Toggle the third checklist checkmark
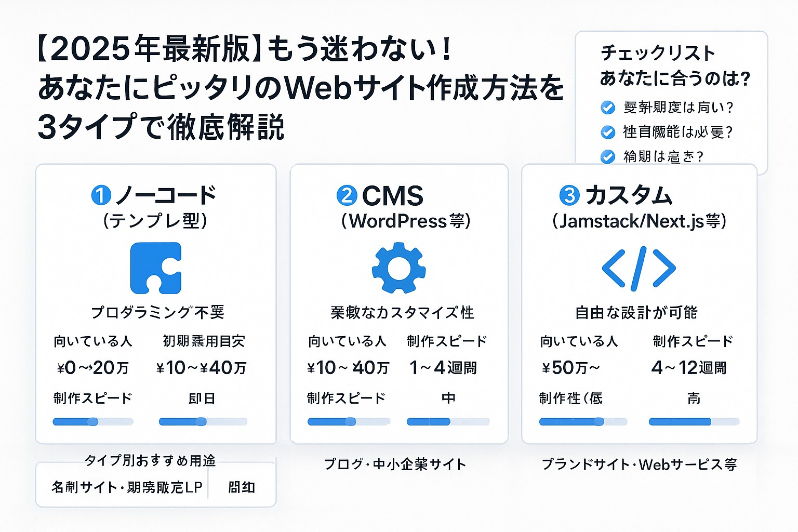 click(x=607, y=156)
